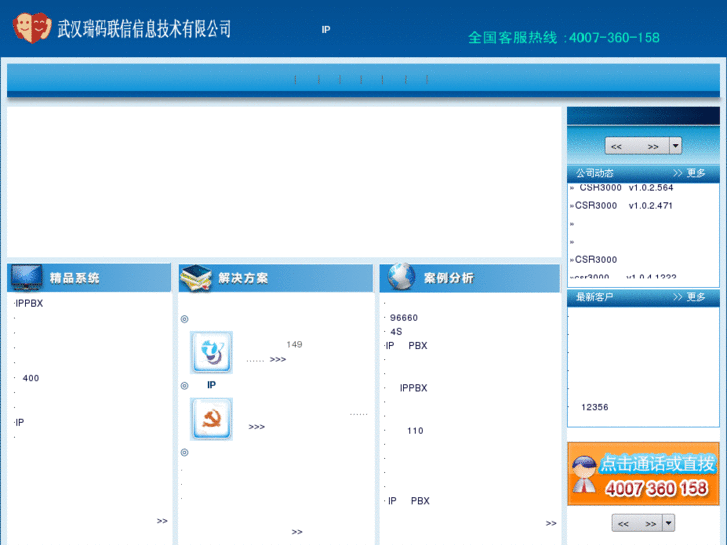Open news item CSR3000 v1.0.2.471
727x545 pixels.
[x=624, y=205]
